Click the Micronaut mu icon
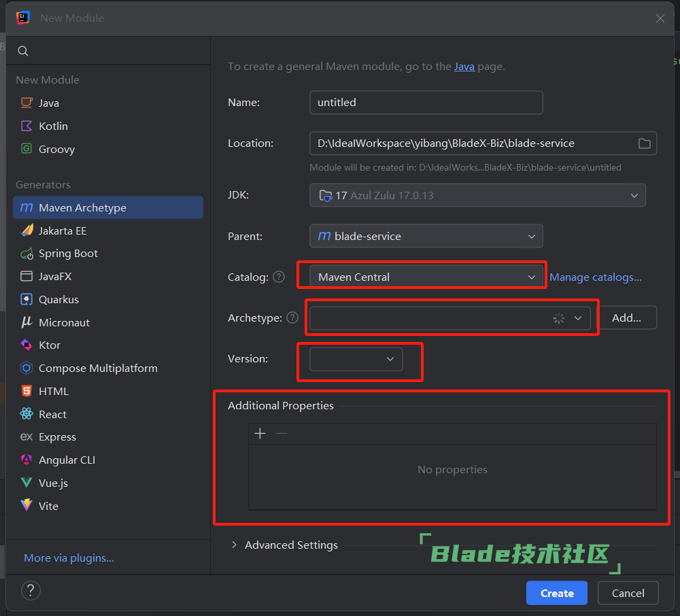Viewport: 680px width, 616px height. (27, 322)
